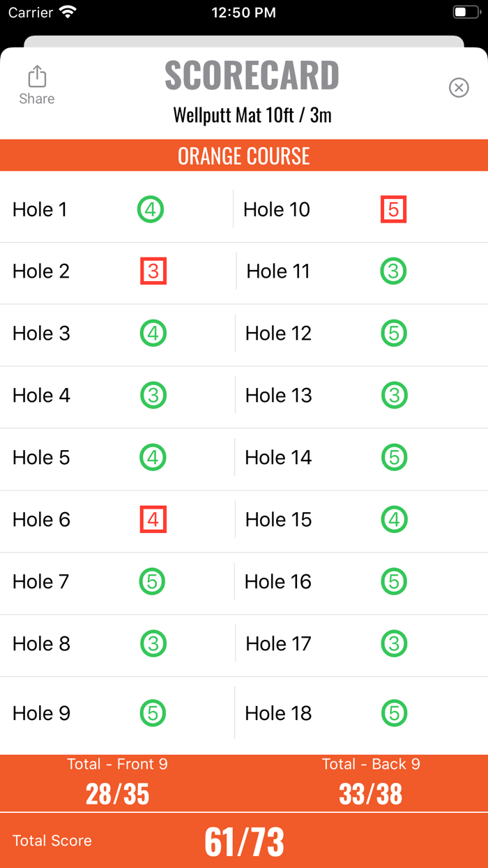Screen dimensions: 488x868
Task: Tap the Wellputt Mat 10ft / 3m subtitle
Action: (x=252, y=115)
